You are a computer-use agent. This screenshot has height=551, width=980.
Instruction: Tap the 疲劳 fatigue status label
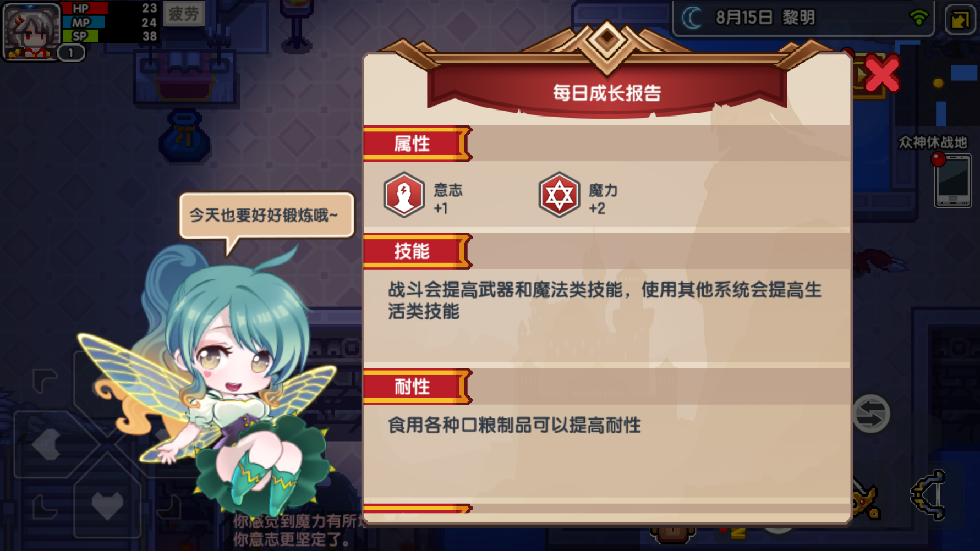point(184,14)
